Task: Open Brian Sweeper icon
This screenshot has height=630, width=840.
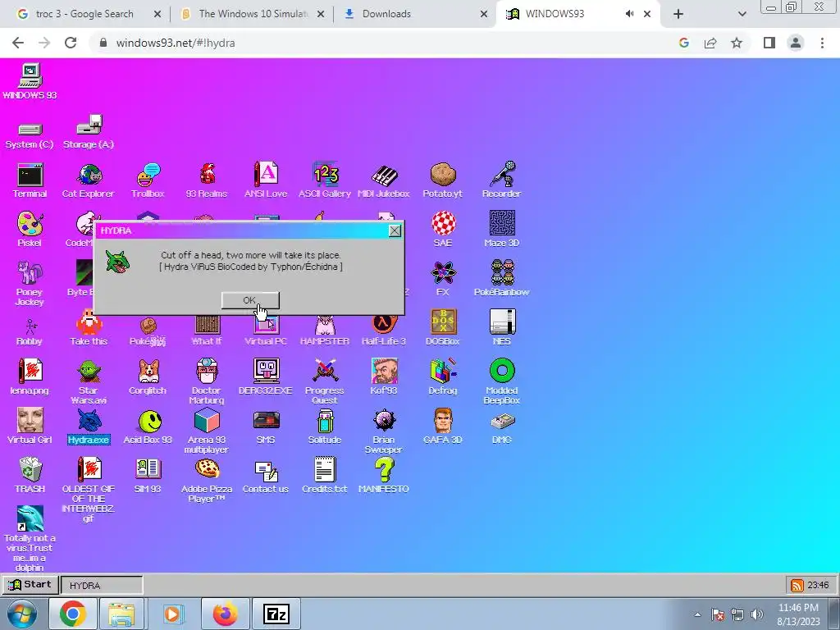Action: point(384,431)
